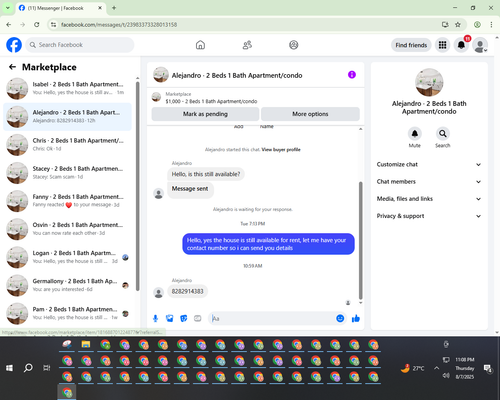Viewport: 500px width, 400px height.
Task: Bookmark this page with the star icon
Action: click(458, 24)
